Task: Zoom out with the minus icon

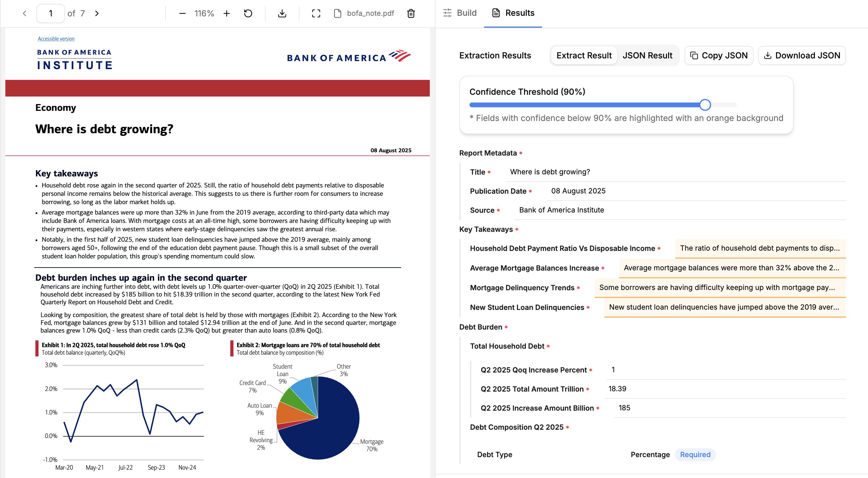Action: click(182, 13)
